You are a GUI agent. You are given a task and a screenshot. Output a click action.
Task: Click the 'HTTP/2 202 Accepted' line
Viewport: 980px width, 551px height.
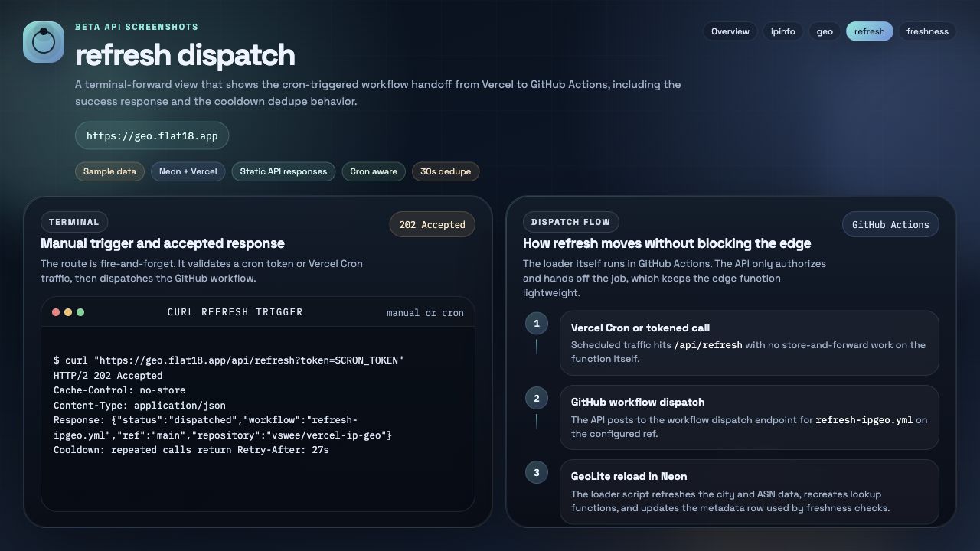(x=108, y=375)
